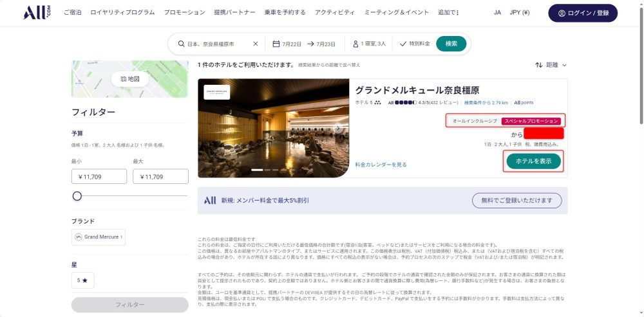Open the 提携パートナー menu

tap(234, 13)
